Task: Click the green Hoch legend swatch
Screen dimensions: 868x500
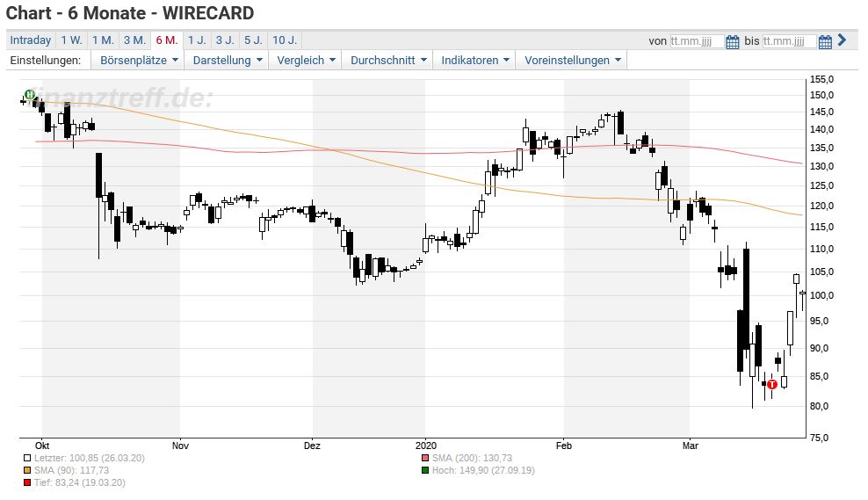Action: (425, 471)
